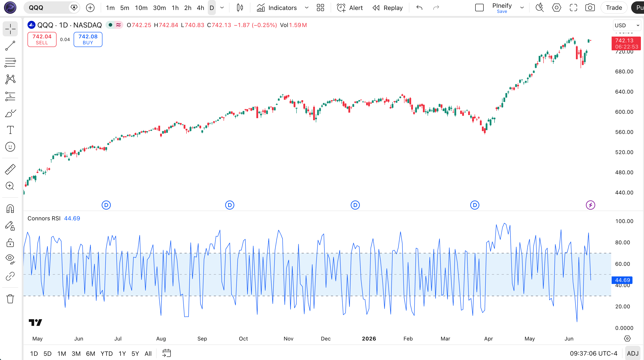The image size is (644, 360).
Task: Select the D daily timeframe
Action: 212,8
